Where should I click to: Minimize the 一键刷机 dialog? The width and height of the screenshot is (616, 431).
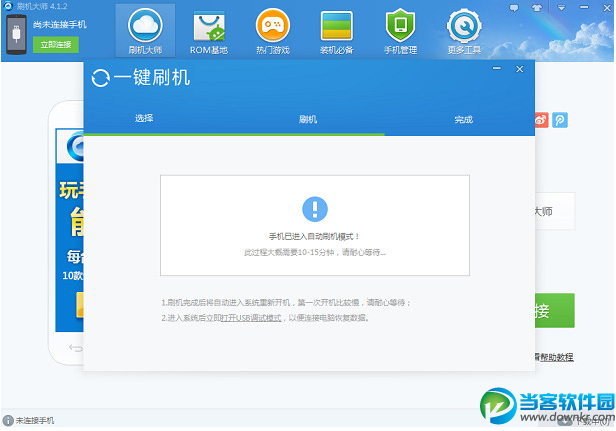(497, 69)
